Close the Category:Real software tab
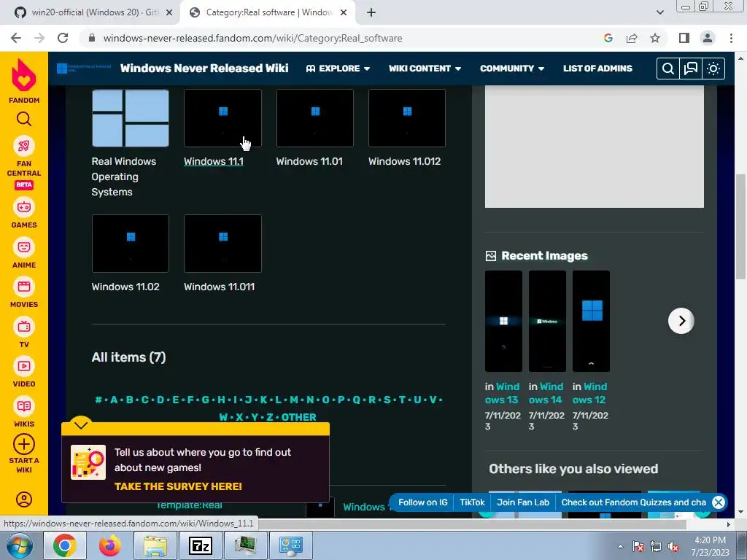The image size is (747, 560). click(x=344, y=13)
